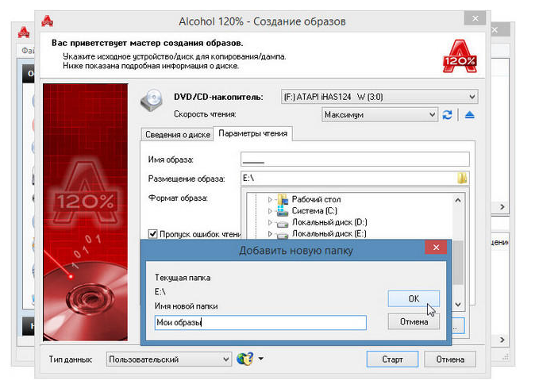Click the Desktop folder icon in tree
Viewport: 535px width, 392px height.
click(283, 199)
